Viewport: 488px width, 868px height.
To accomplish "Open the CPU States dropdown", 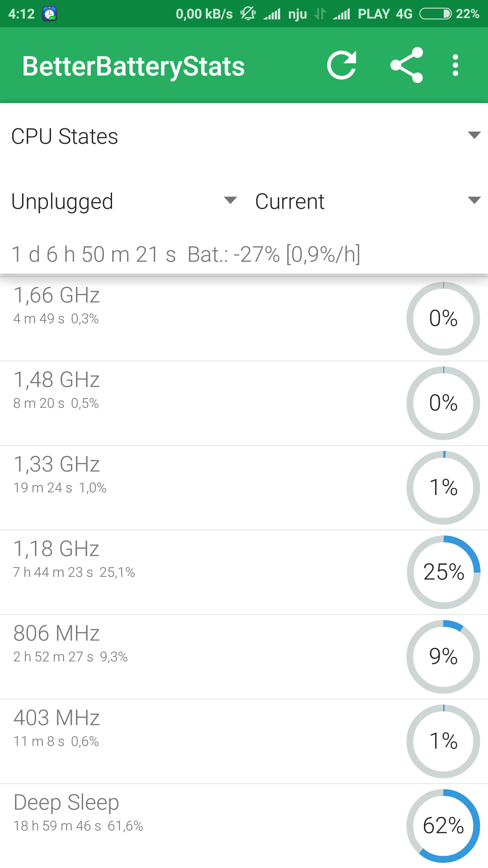I will tap(244, 136).
